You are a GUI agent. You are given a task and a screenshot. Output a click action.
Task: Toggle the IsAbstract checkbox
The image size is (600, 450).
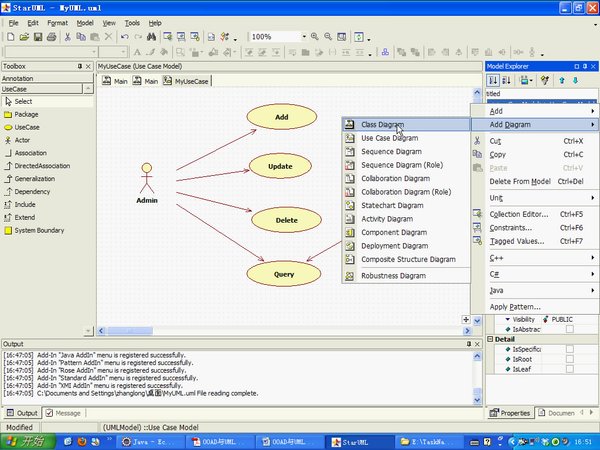(570, 329)
